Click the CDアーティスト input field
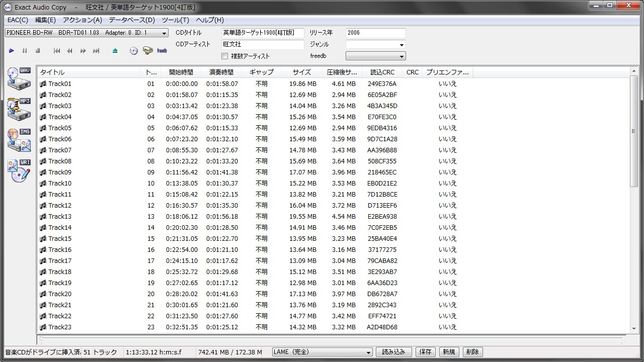Viewport: 644px width, 362px height. [263, 45]
